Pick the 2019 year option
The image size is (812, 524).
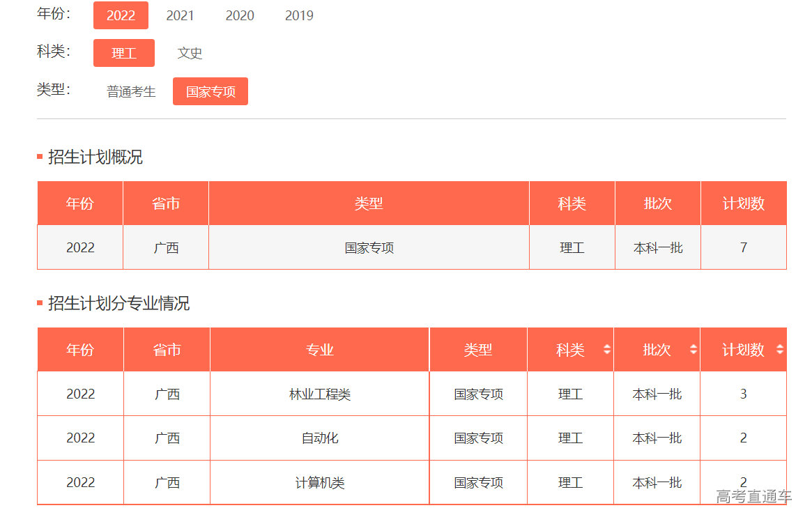click(x=299, y=15)
